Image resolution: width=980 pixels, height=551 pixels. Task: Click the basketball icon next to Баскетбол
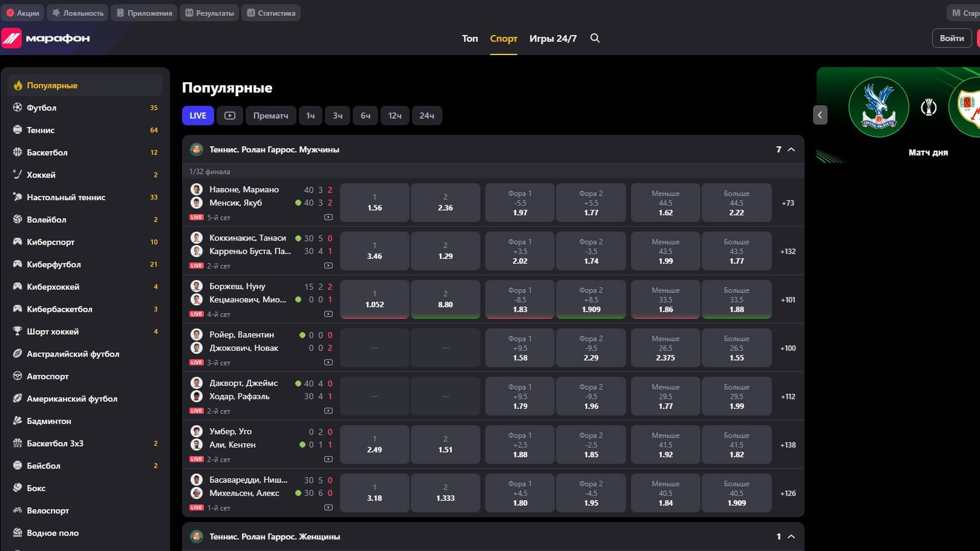coord(18,152)
